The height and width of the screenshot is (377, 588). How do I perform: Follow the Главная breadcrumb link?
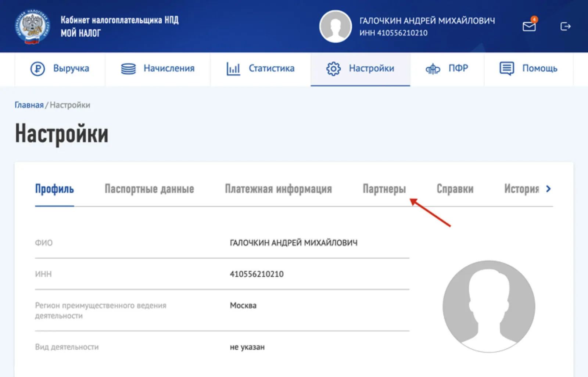coord(29,105)
